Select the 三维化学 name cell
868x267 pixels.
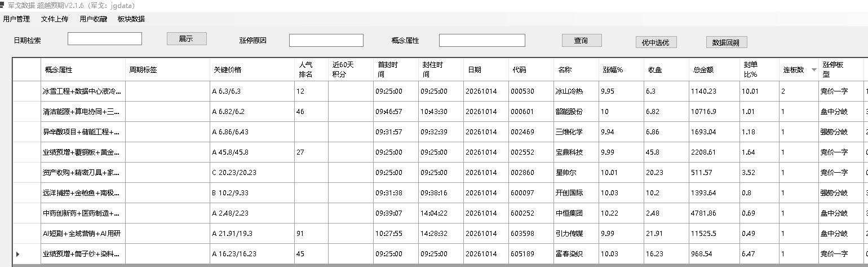pos(576,132)
